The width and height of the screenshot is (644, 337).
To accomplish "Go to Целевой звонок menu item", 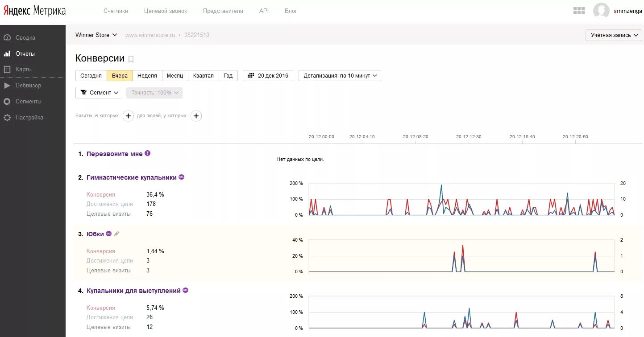I will tap(166, 11).
